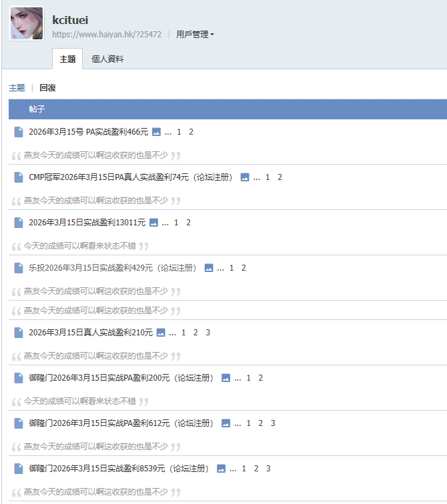Go to page 2 of 乐投 盈利429元 thread

click(244, 268)
